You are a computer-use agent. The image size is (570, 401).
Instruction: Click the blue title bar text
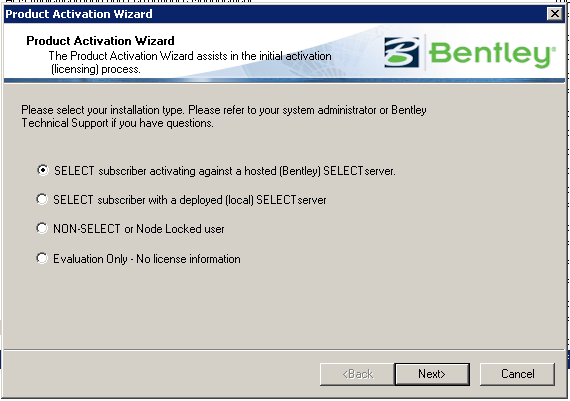coord(79,14)
